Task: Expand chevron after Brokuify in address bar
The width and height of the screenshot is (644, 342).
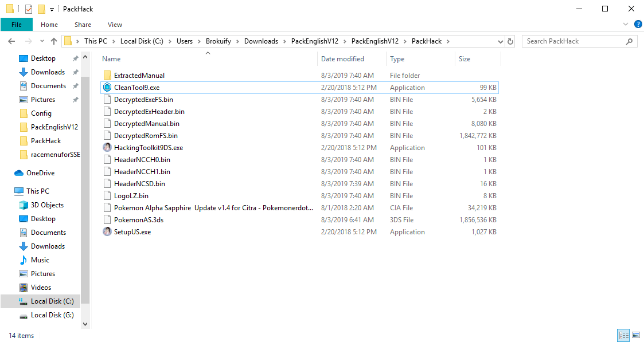Action: (238, 41)
